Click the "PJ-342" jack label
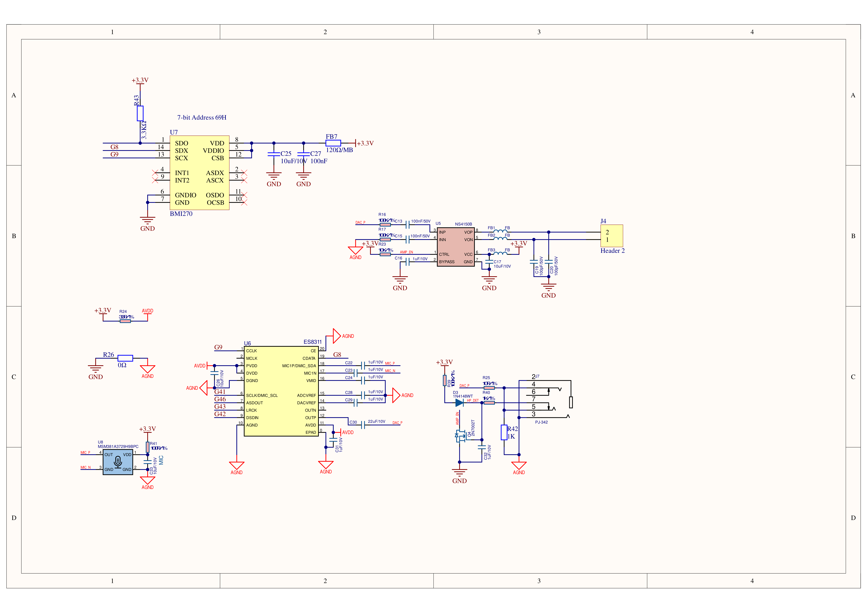 [x=541, y=422]
